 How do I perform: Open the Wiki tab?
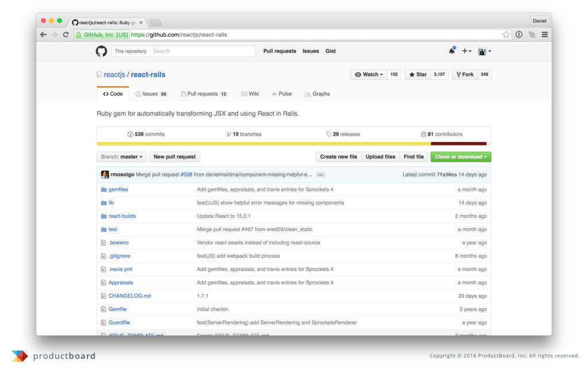click(x=250, y=94)
